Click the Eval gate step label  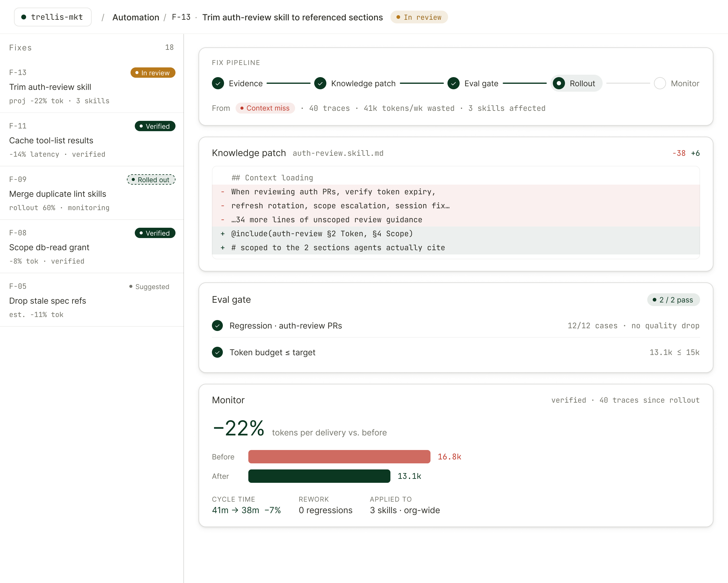pos(481,84)
